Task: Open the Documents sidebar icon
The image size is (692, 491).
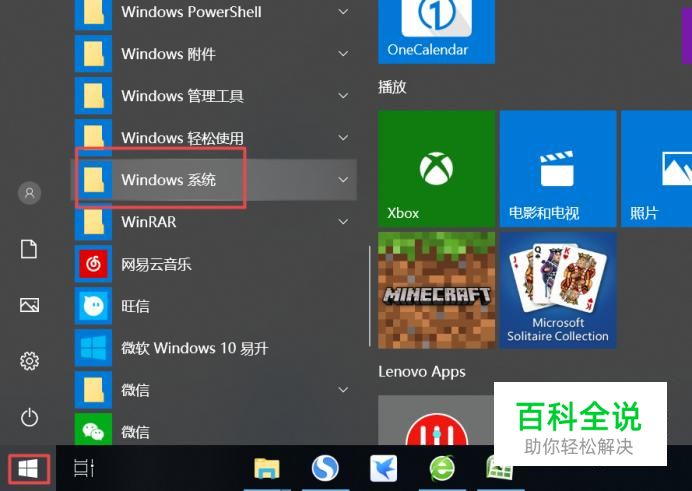Action: point(29,249)
